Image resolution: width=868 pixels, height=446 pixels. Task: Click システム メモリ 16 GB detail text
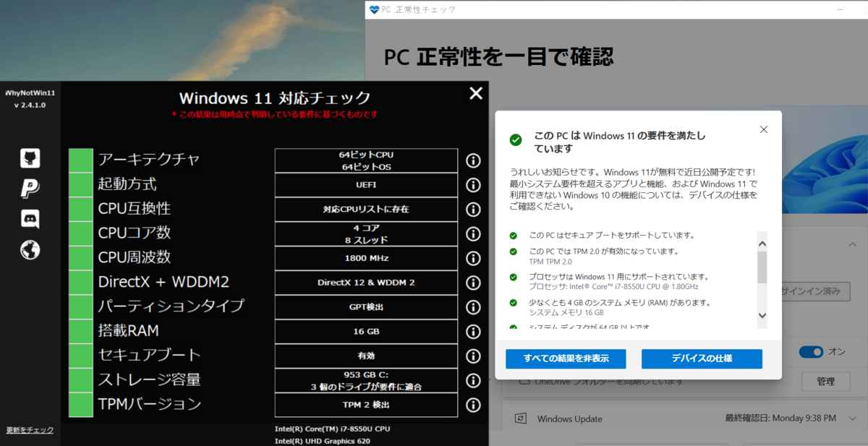[x=566, y=312]
